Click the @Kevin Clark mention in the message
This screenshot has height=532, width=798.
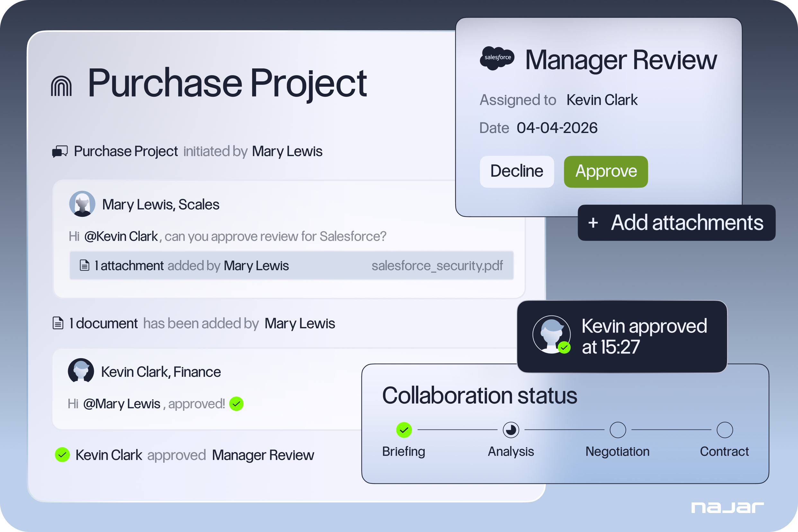click(x=121, y=236)
